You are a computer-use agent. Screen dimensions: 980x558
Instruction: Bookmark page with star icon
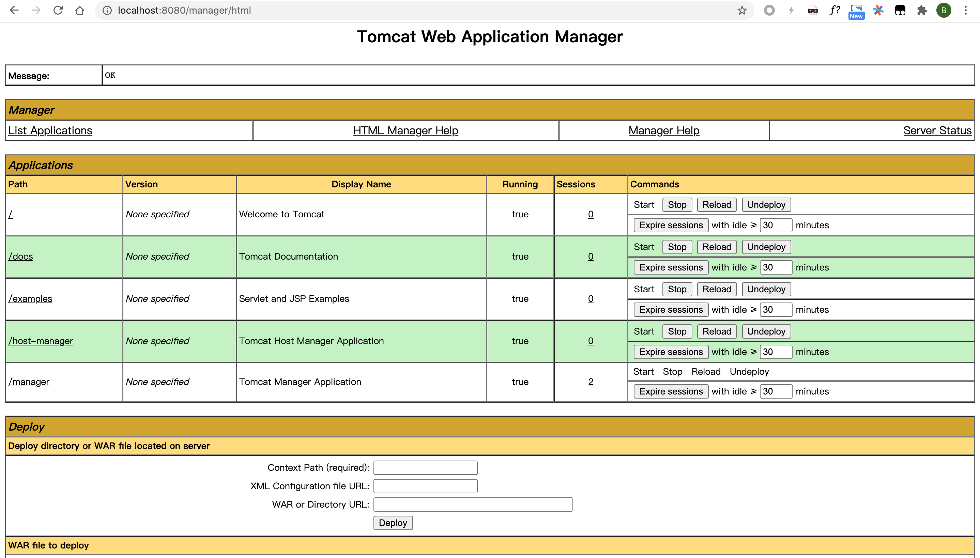click(742, 10)
